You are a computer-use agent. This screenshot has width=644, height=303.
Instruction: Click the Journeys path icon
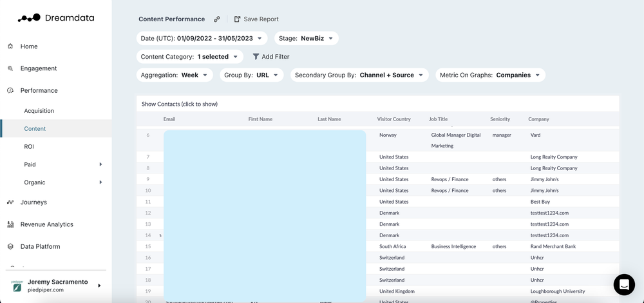point(11,202)
